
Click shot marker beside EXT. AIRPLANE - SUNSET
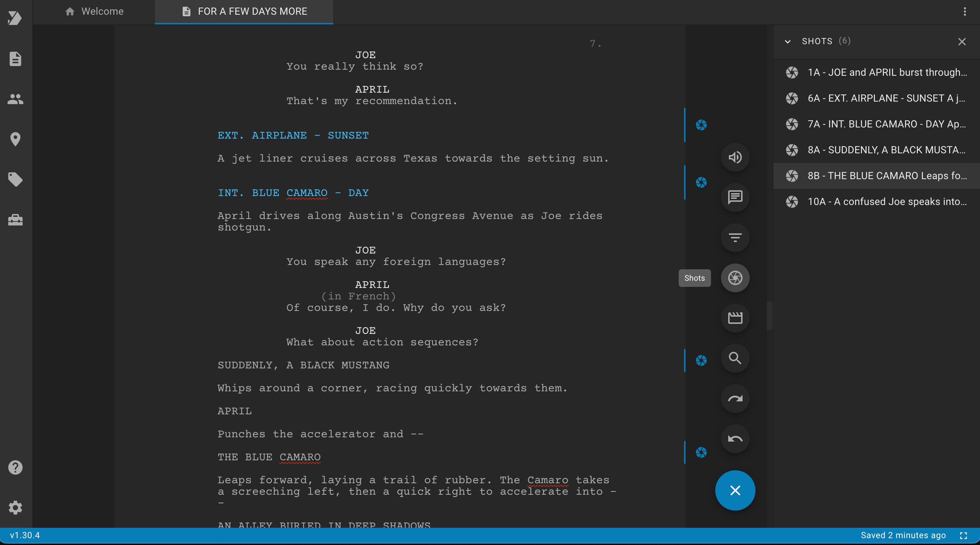701,125
